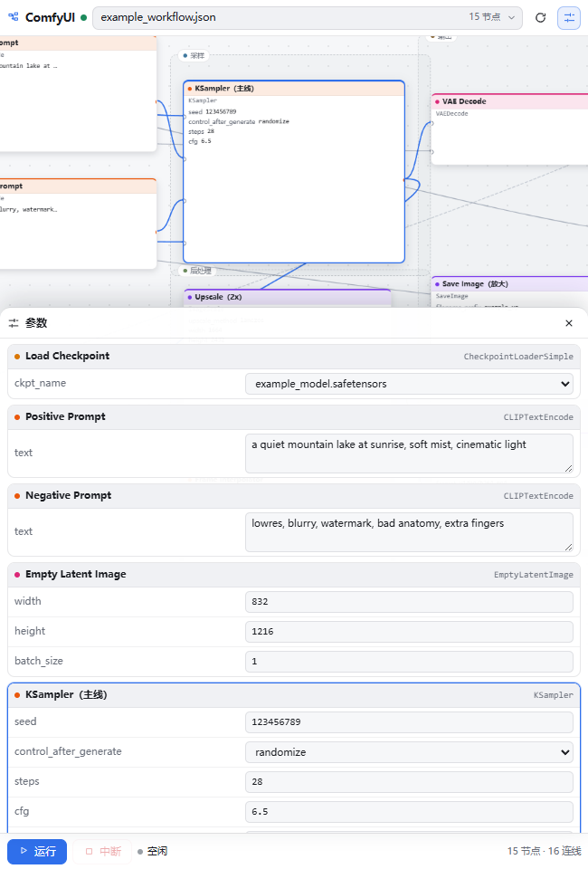Click the height field showing 1216
The height and width of the screenshot is (869, 588).
click(409, 632)
